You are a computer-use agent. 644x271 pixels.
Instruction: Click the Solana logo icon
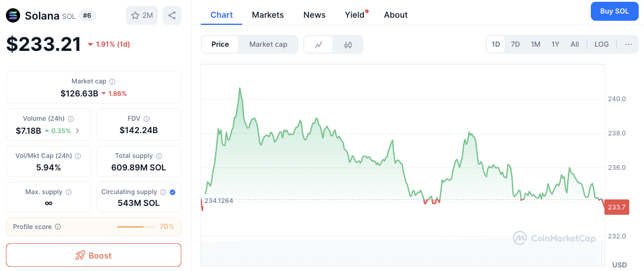coord(13,15)
